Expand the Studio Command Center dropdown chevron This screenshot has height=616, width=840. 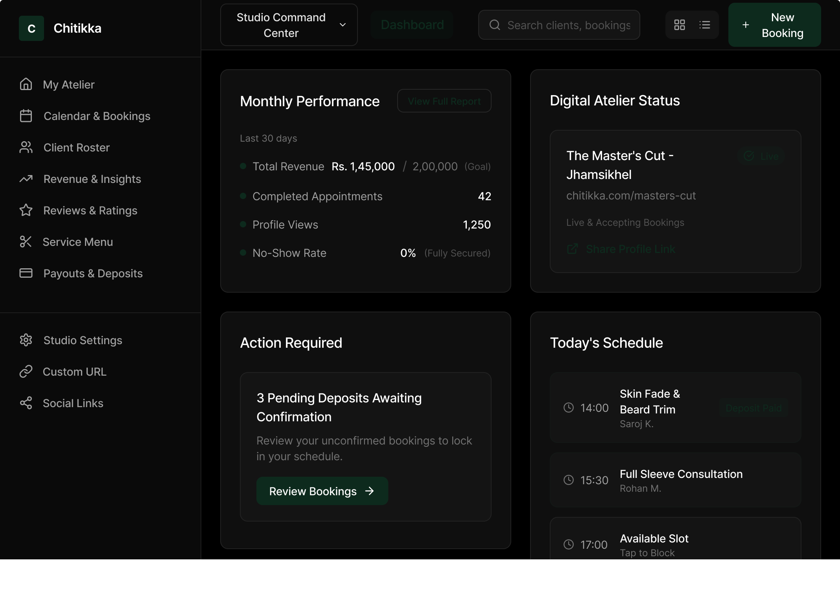pyautogui.click(x=343, y=25)
